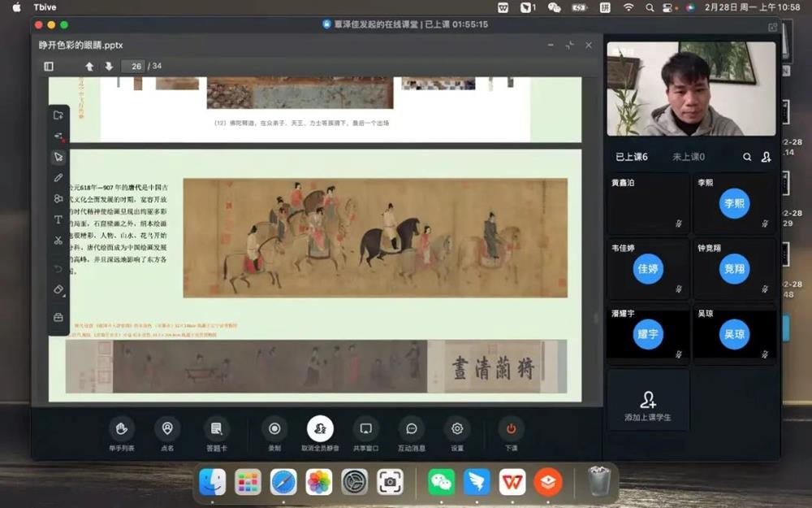Toggle 取消全员静音 unmute all
Image resolution: width=812 pixels, height=508 pixels.
tap(320, 434)
